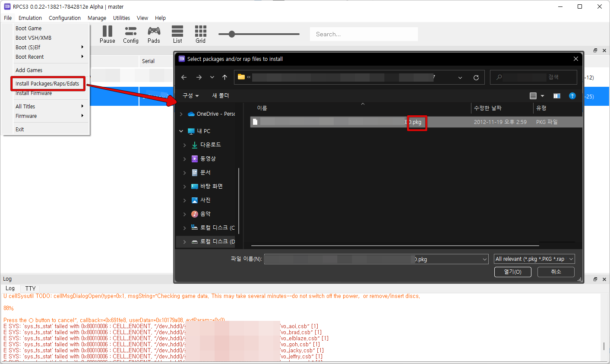Select the .pkg file row
610x364 pixels.
(x=416, y=122)
